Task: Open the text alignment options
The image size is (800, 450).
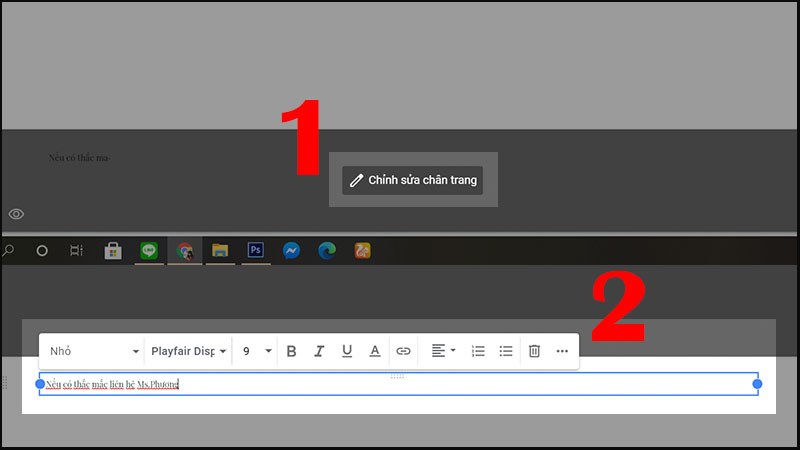Action: tap(443, 351)
